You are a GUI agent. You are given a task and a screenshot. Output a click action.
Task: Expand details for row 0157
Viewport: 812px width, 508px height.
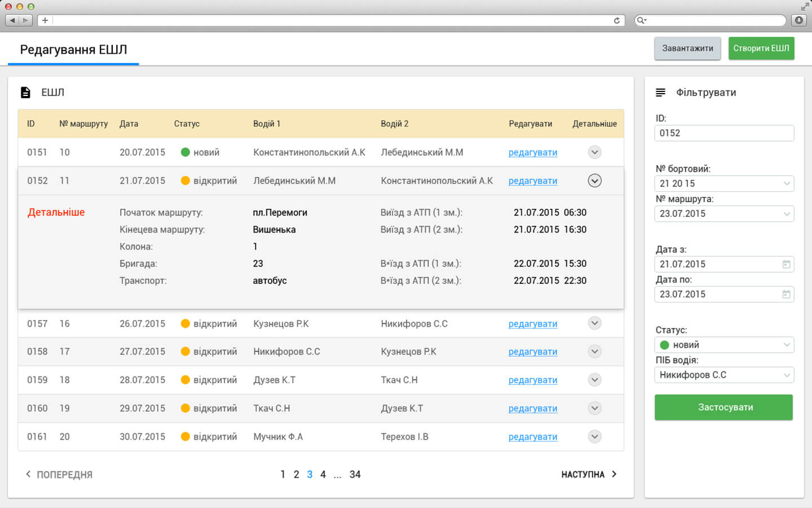click(594, 323)
